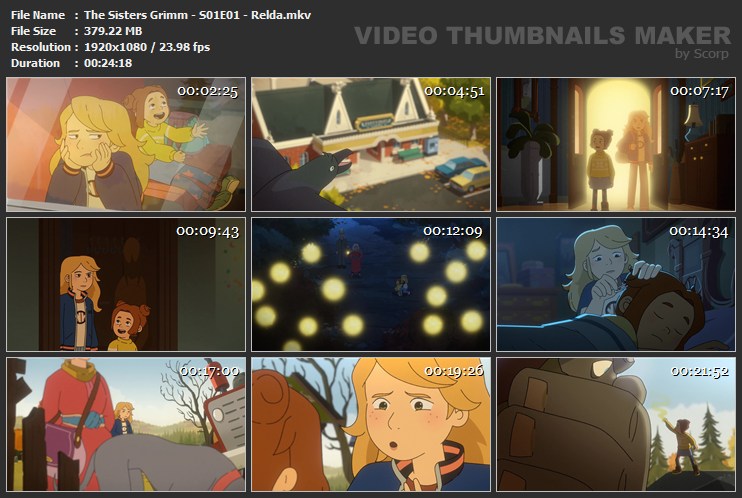Click the 'File Name' label
Screen dimensions: 742x498
click(x=38, y=15)
